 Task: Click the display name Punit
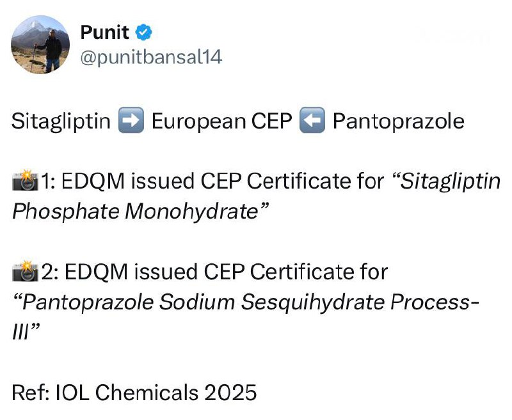pyautogui.click(x=104, y=32)
